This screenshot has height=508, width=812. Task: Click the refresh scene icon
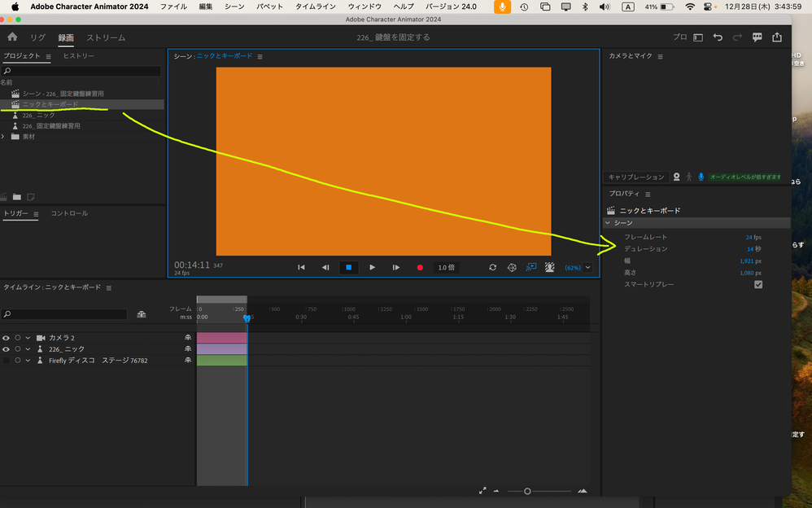[492, 268]
